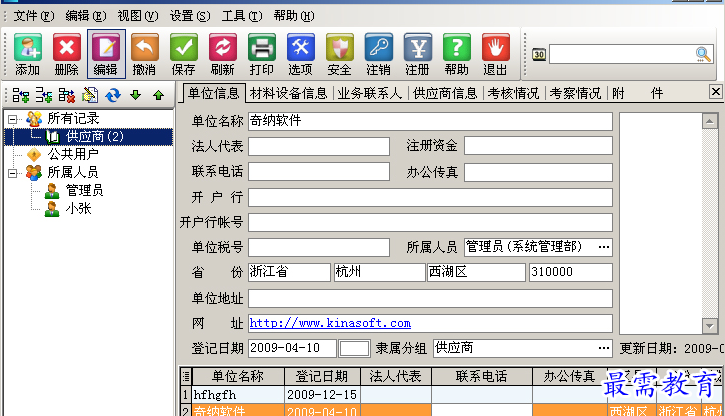Click the group properties document icon

(90, 95)
